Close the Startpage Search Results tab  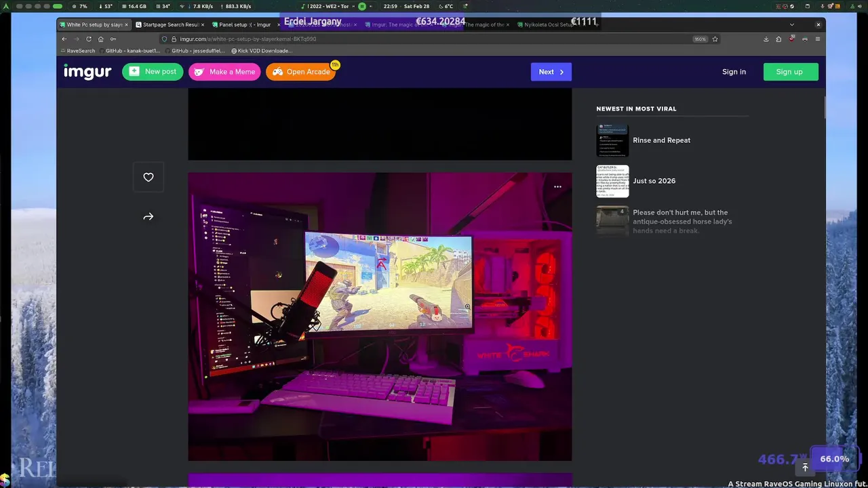(202, 25)
